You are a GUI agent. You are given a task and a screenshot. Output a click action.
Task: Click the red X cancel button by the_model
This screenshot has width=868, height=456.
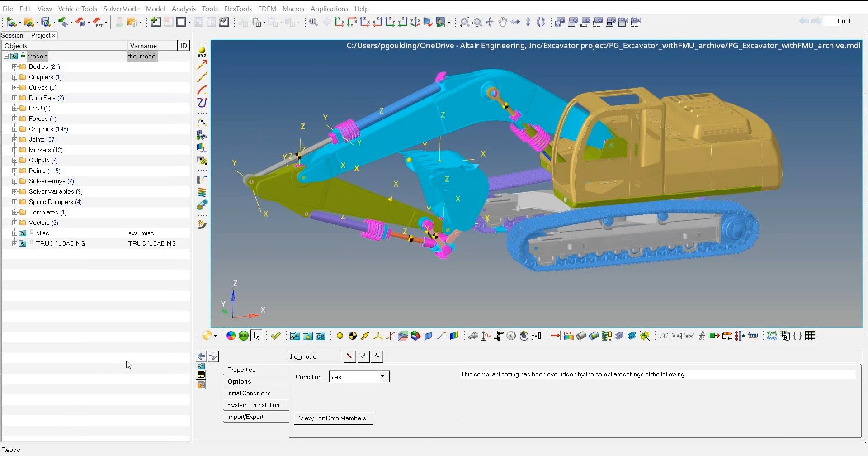(349, 356)
